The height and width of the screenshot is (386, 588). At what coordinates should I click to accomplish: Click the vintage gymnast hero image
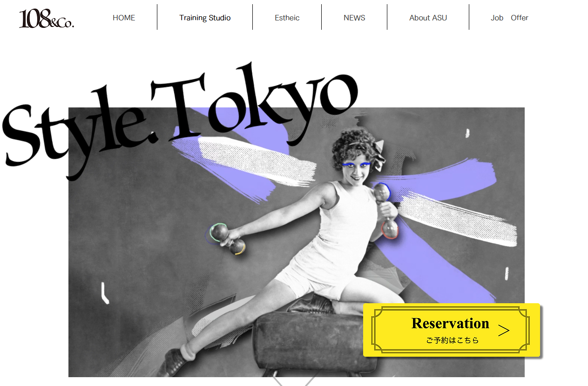(296, 242)
